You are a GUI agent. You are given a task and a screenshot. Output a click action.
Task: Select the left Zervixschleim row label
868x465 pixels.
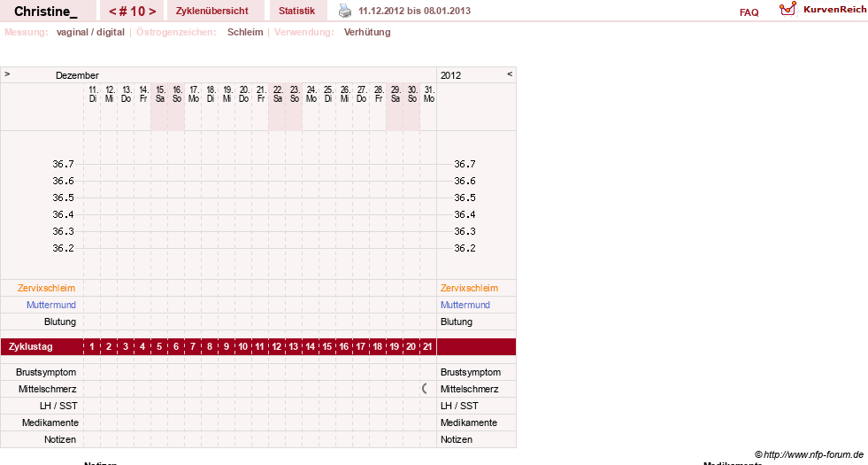pos(46,288)
